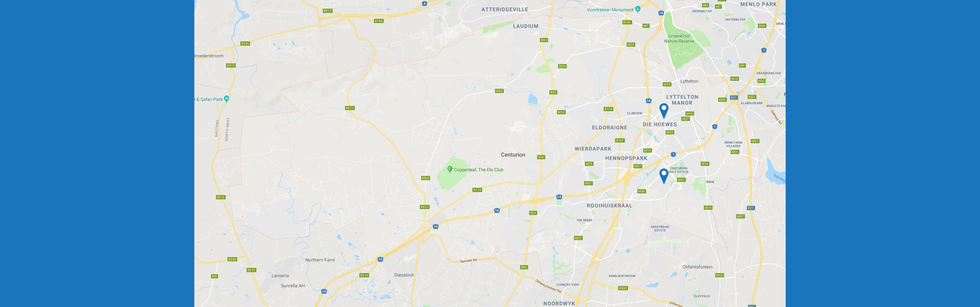Click the M26 road shield near Copperleaf

coord(425,178)
